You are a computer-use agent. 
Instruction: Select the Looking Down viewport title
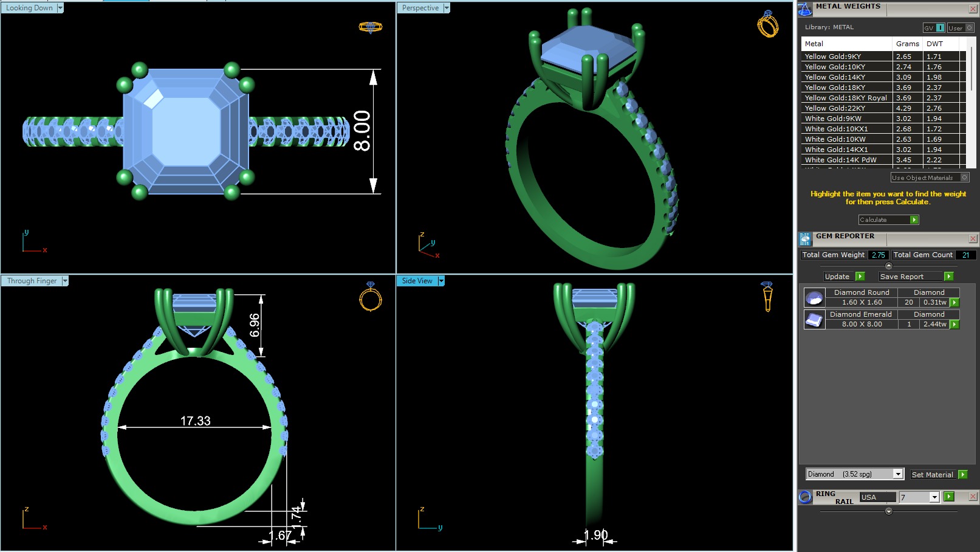click(x=29, y=8)
